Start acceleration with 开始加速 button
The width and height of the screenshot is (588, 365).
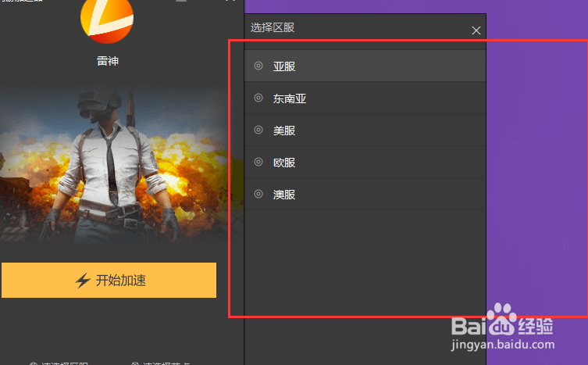pyautogui.click(x=109, y=280)
